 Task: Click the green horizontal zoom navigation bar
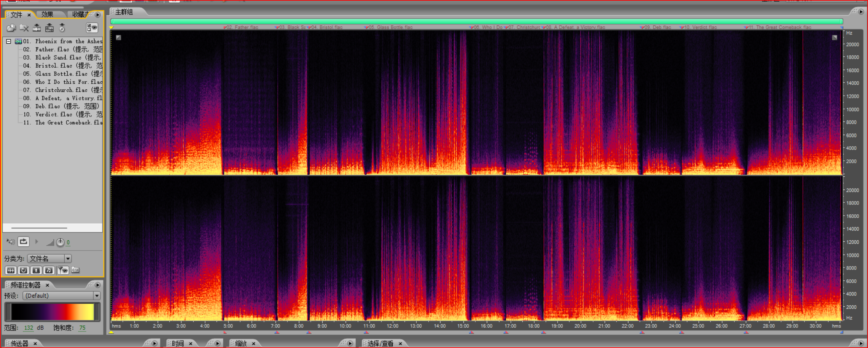tap(476, 21)
